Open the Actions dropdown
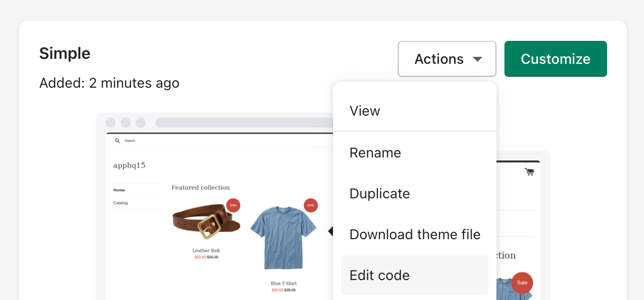The image size is (644, 300). [447, 59]
